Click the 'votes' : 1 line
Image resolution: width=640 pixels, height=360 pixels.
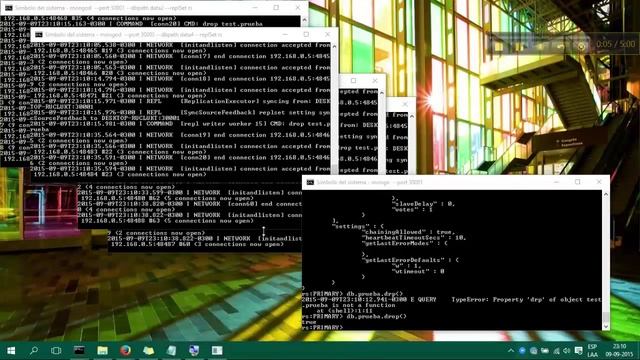412,209
